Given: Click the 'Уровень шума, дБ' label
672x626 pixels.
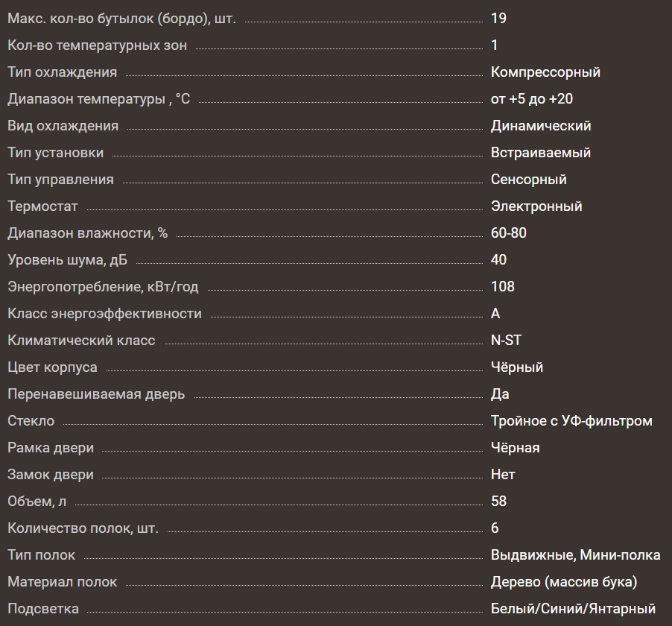Looking at the screenshot, I should pyautogui.click(x=72, y=260).
